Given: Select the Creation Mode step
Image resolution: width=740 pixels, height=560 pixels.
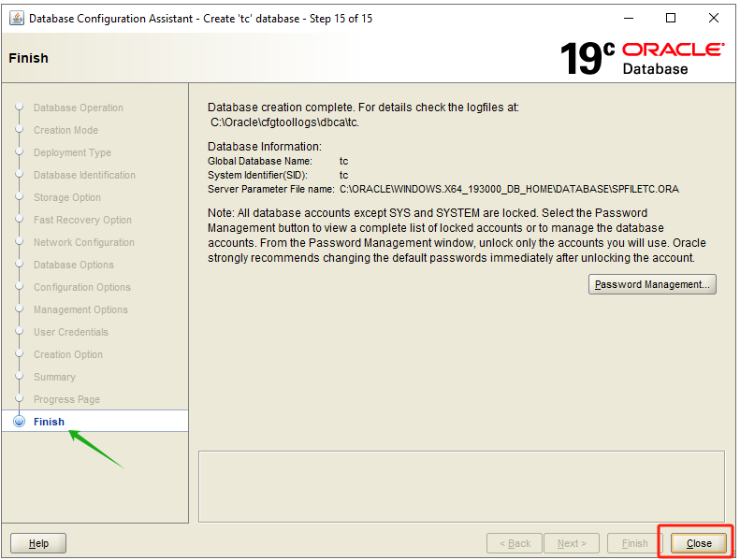Looking at the screenshot, I should click(x=65, y=130).
